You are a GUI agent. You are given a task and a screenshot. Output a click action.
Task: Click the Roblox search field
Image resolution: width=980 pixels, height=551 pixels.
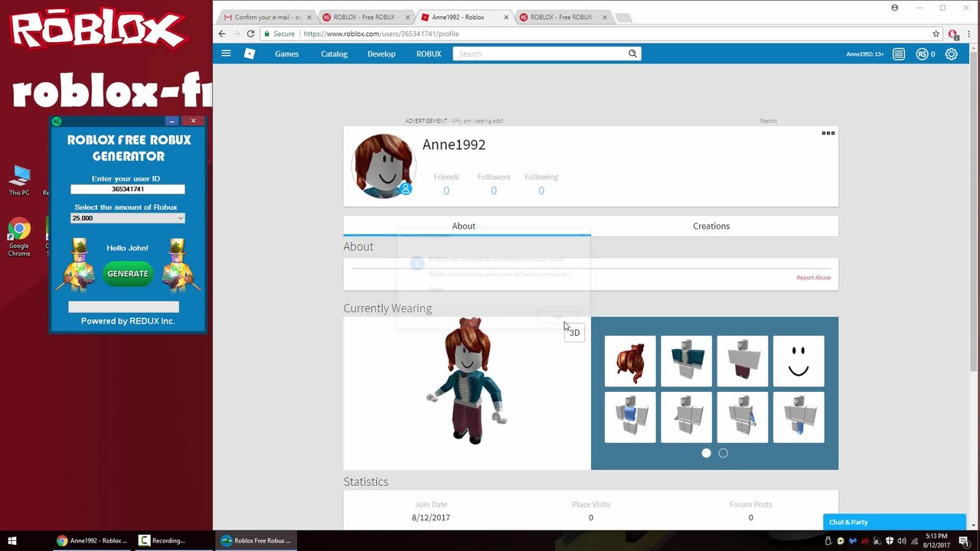click(540, 54)
